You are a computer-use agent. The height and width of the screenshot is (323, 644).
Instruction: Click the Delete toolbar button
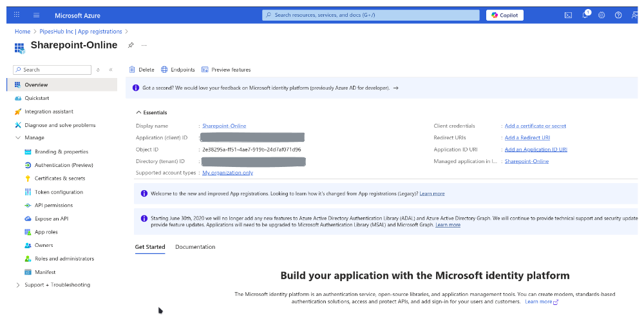(142, 70)
